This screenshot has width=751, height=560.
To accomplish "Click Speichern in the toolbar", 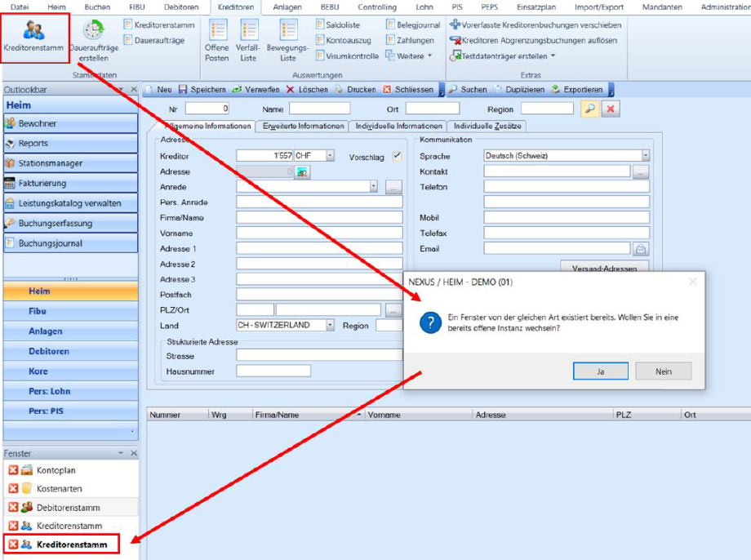I will 202,90.
